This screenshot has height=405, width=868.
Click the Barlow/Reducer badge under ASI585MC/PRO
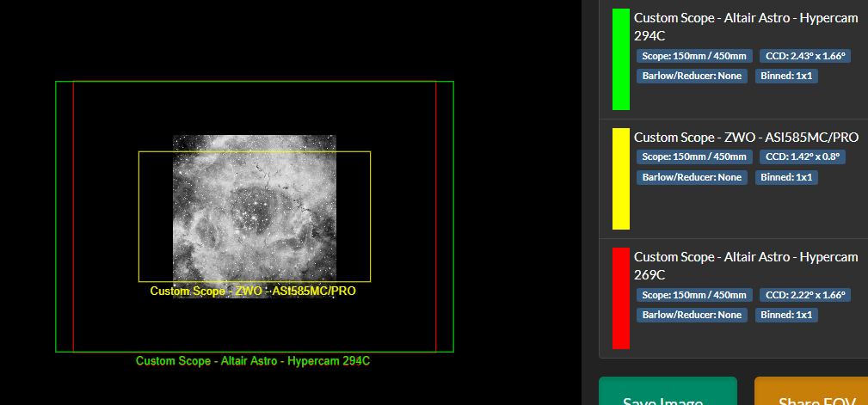point(692,177)
